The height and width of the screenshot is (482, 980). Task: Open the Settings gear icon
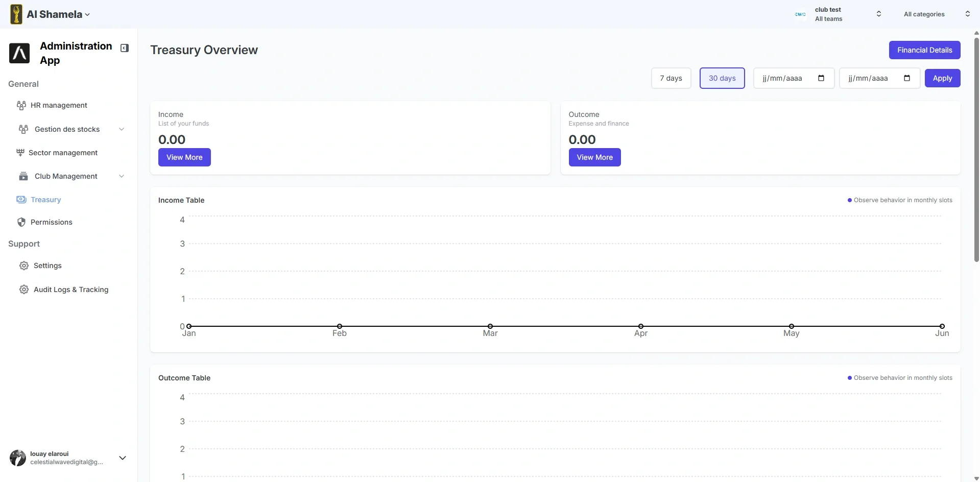(24, 266)
